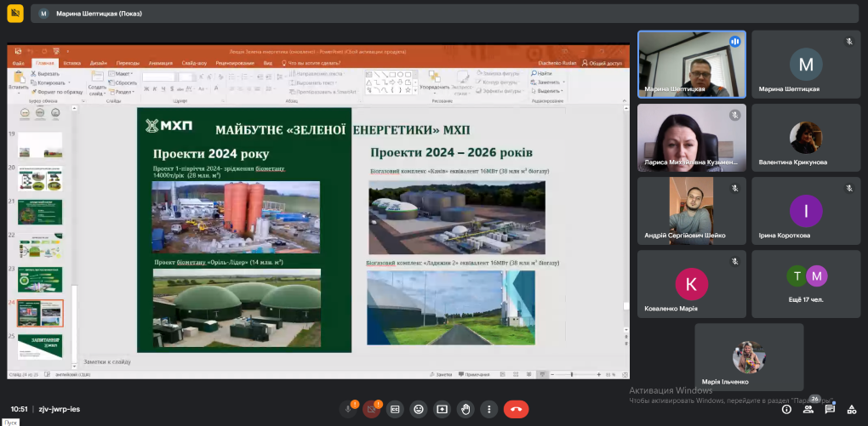Toggle bold Ж formatting button

146,89
